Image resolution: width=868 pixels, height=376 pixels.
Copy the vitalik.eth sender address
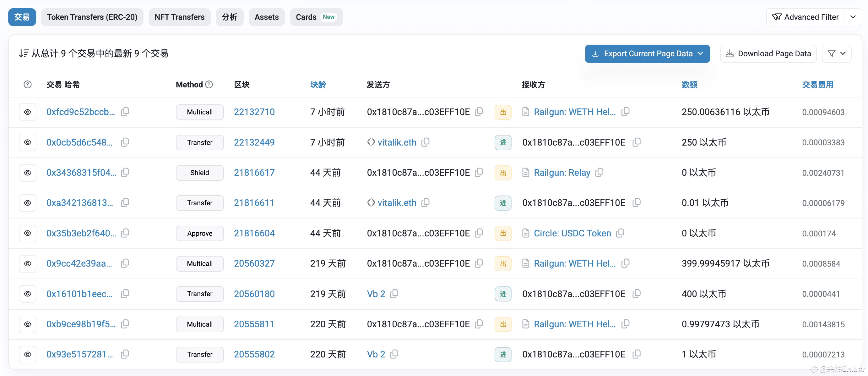[x=425, y=142]
